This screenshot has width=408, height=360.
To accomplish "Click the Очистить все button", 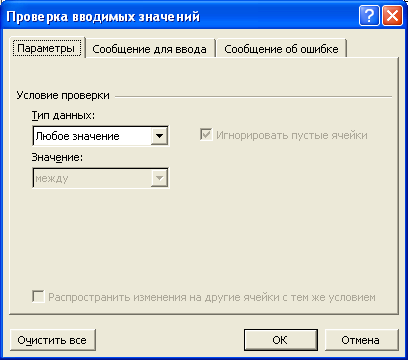I will pyautogui.click(x=53, y=340).
